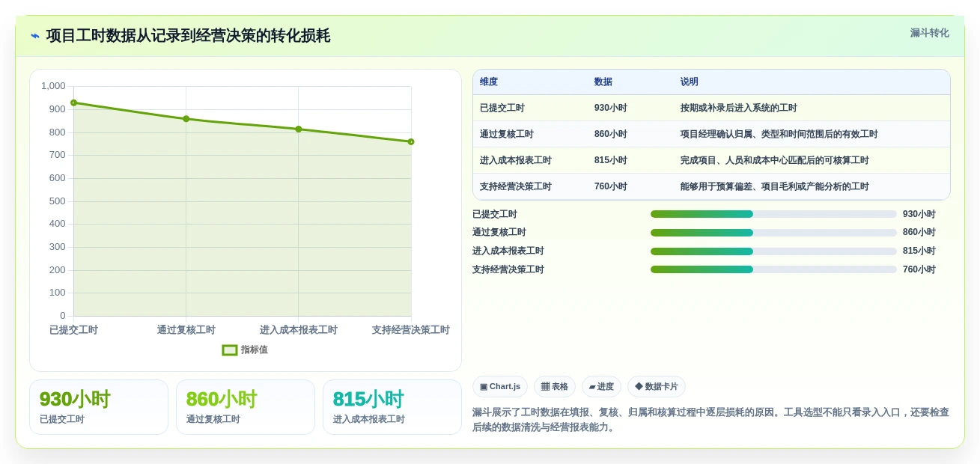Click the chart data point above 通过复核工时
Viewport: 980px width, 464px height.
point(186,119)
